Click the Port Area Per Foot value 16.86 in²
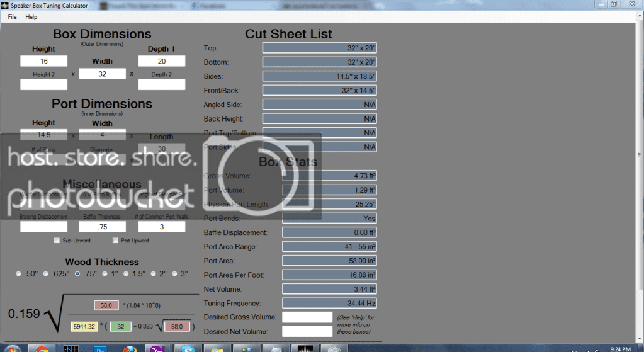The image size is (644, 352). tap(329, 275)
